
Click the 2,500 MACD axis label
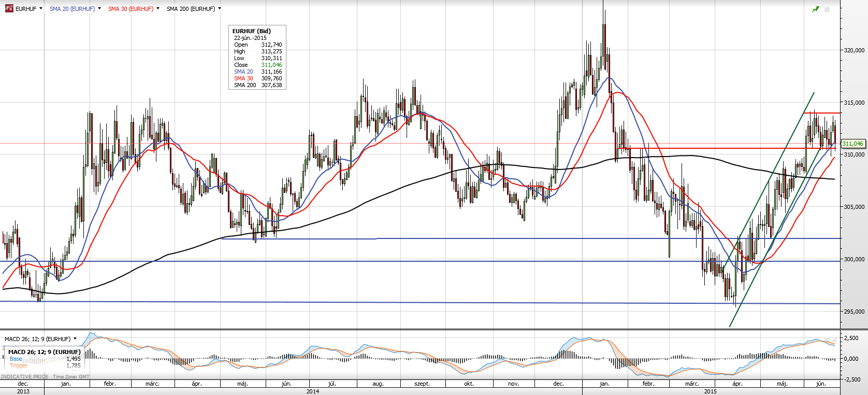[852, 338]
